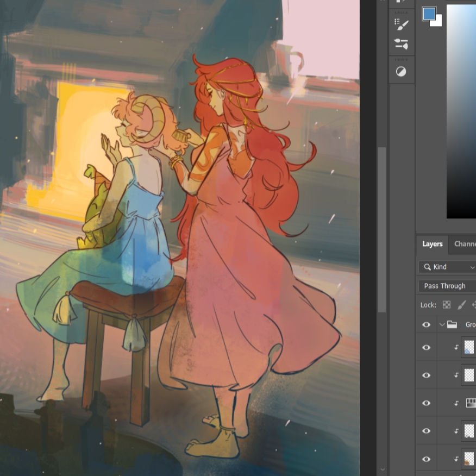The width and height of the screenshot is (476, 476).
Task: Click the group folder icon in Layers
Action: (452, 324)
